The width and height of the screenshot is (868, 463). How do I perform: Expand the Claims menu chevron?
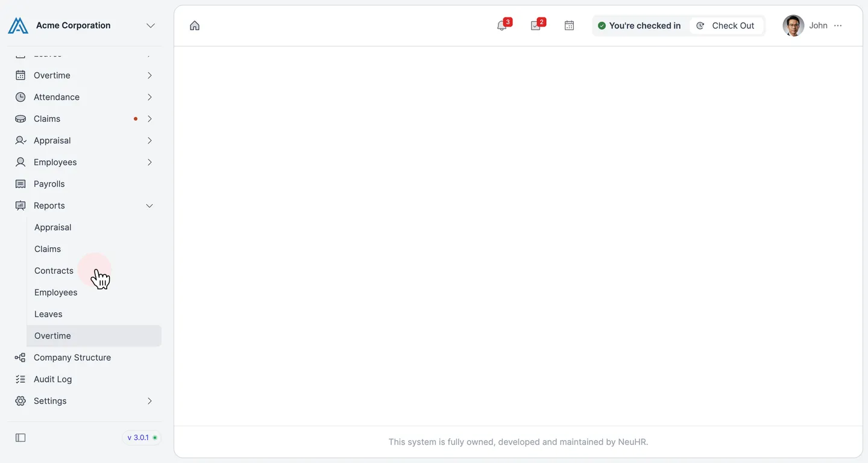pos(149,119)
